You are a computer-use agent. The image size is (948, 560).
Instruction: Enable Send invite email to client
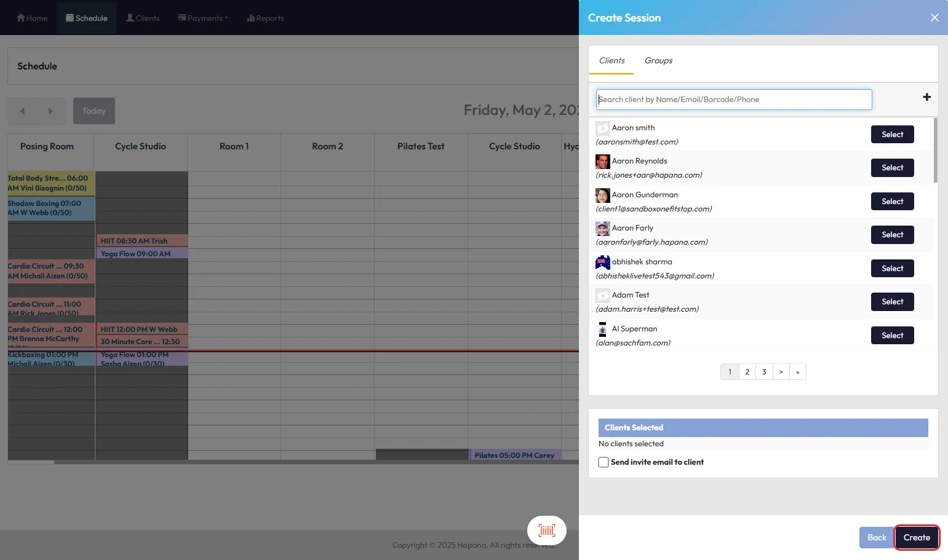tap(603, 462)
